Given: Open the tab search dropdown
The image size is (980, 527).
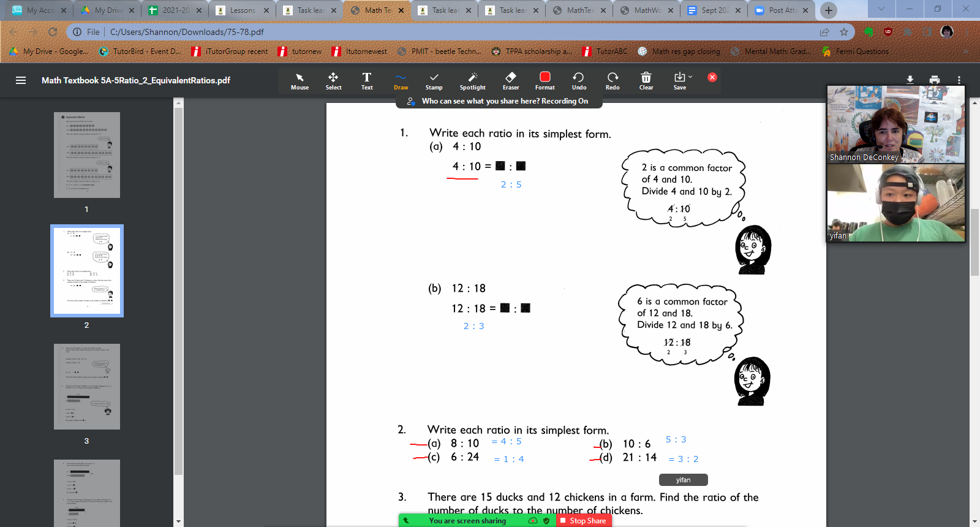Looking at the screenshot, I should coord(881,9).
